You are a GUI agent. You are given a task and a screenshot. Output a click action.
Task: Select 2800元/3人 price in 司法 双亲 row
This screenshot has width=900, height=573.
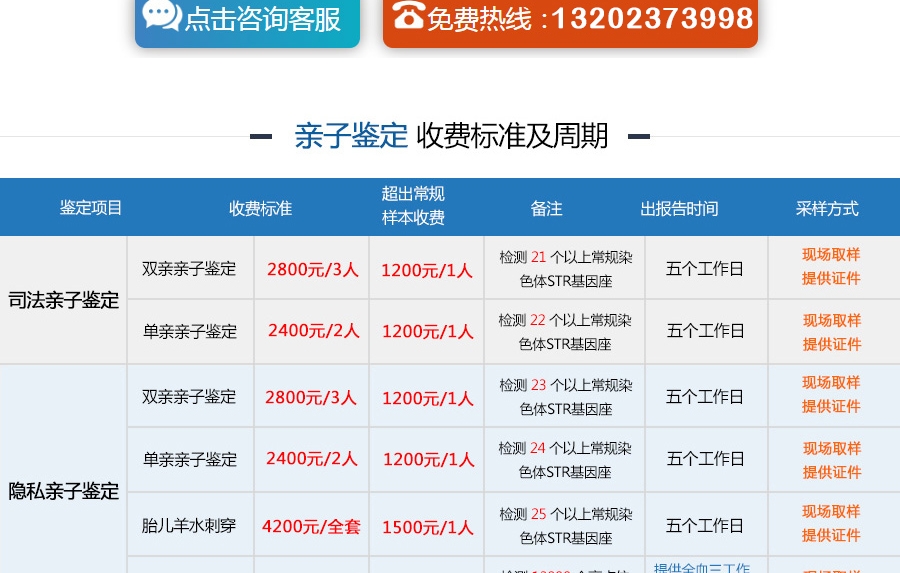[x=313, y=269]
